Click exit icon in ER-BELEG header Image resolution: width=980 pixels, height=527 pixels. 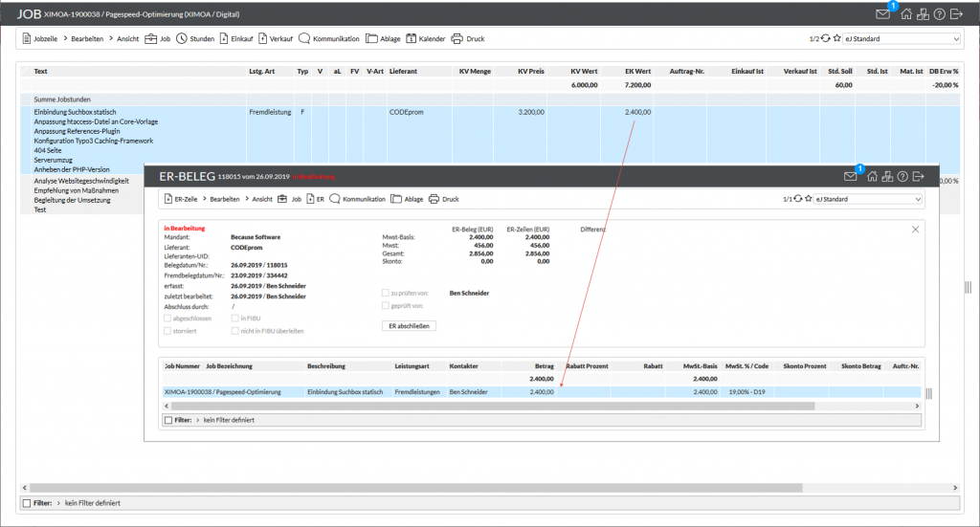[918, 177]
